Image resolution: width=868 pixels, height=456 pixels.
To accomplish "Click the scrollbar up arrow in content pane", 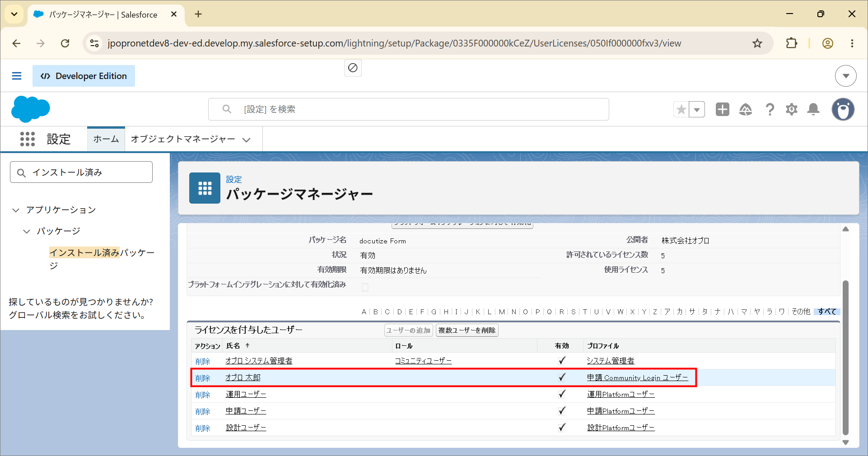I will [x=846, y=229].
